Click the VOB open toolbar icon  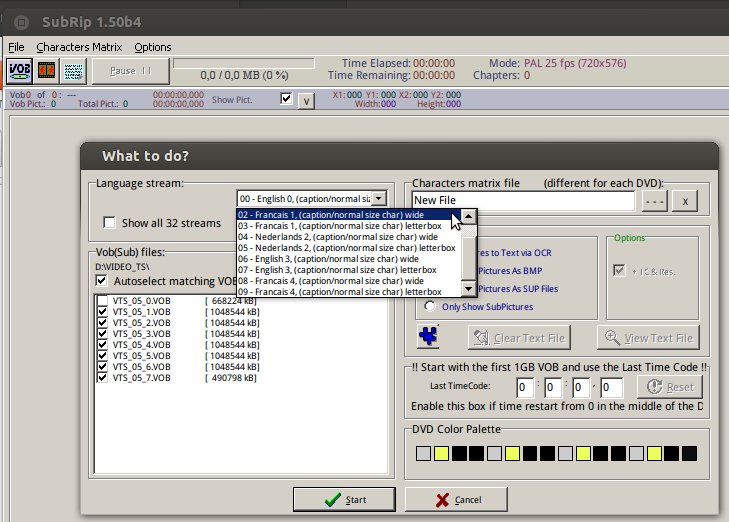pos(19,71)
